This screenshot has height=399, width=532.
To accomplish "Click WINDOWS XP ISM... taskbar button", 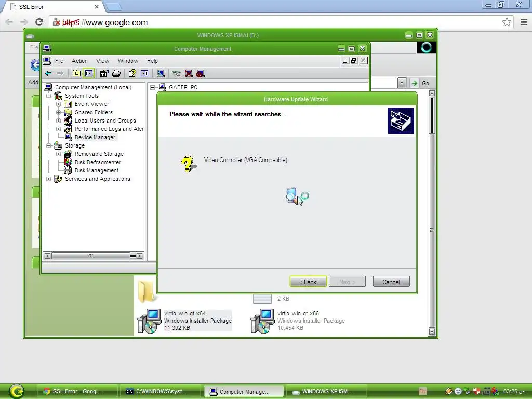I will pos(327,391).
